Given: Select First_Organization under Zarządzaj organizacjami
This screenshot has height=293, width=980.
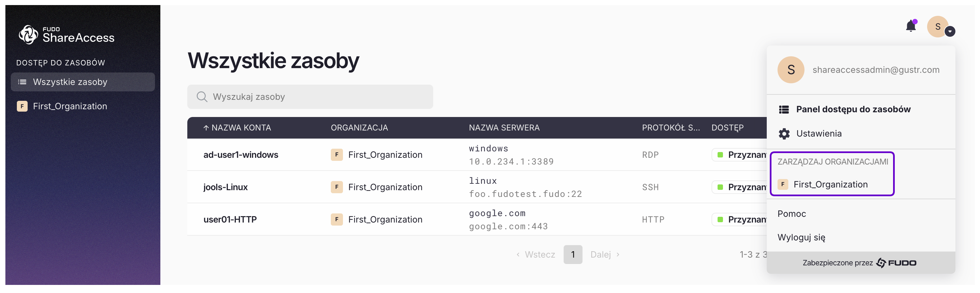Looking at the screenshot, I should (830, 184).
